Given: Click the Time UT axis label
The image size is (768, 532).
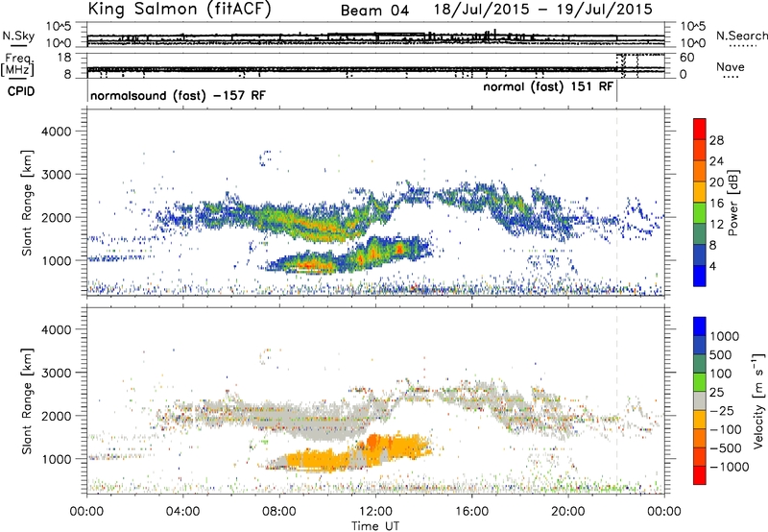Looking at the screenshot, I should (375, 526).
